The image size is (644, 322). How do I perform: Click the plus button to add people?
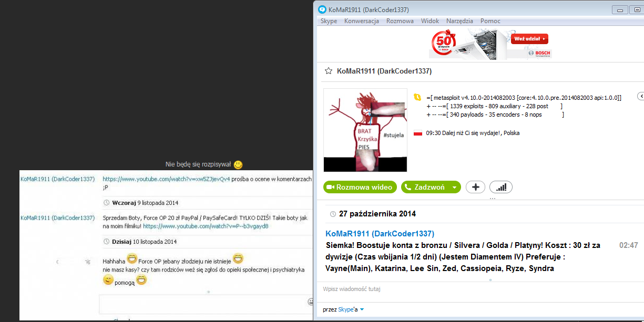475,187
